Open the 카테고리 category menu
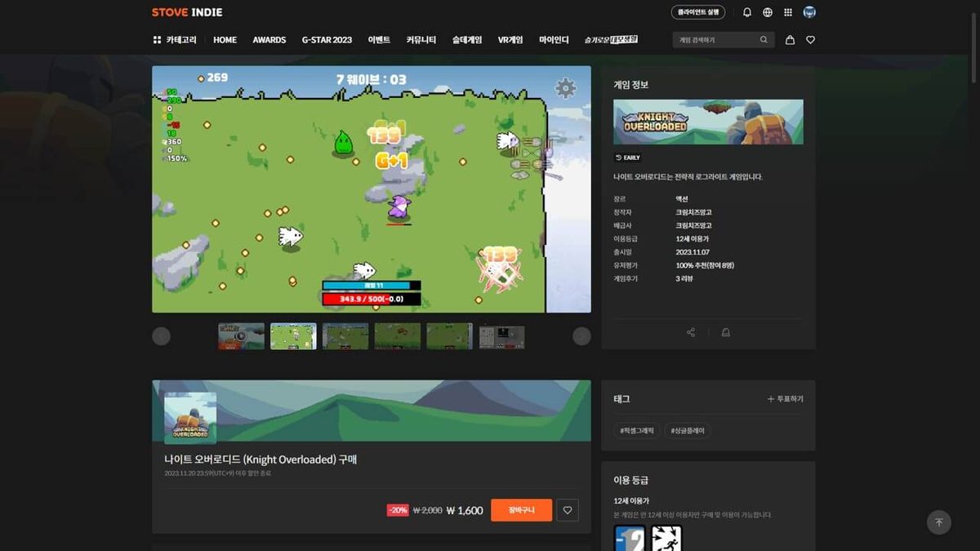This screenshot has width=980, height=551. pyautogui.click(x=175, y=40)
